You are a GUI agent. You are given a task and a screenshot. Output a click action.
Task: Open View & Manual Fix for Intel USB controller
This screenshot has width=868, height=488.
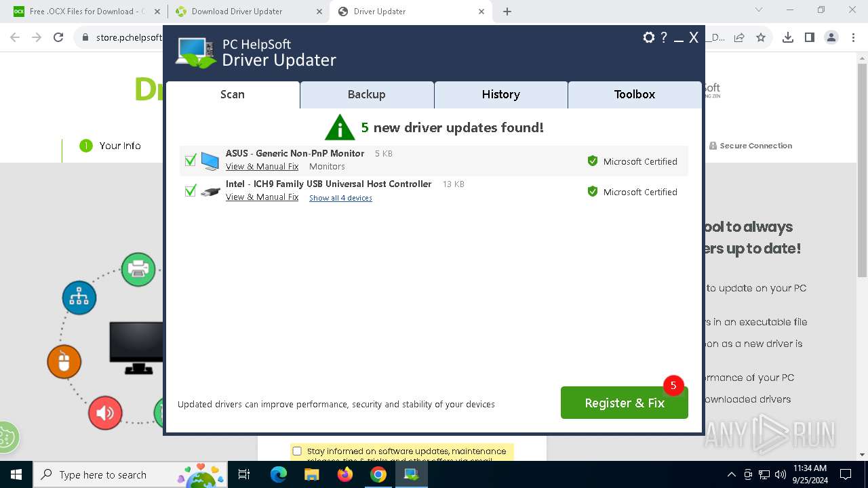(262, 197)
